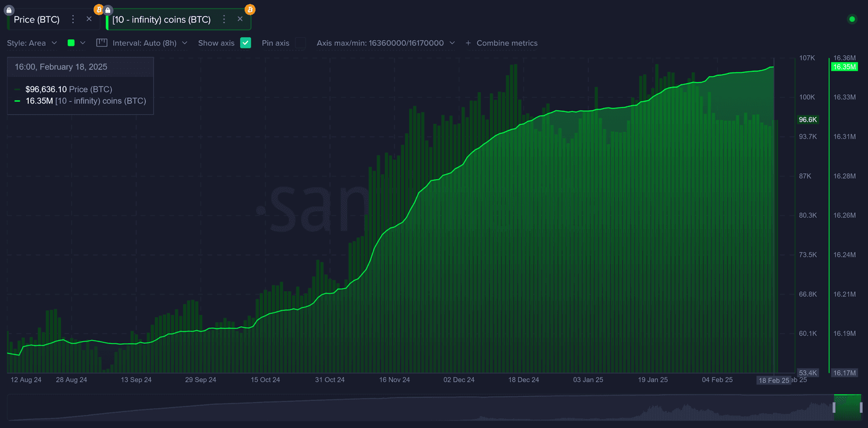The width and height of the screenshot is (868, 428).
Task: Click the lock icon on the coins metric
Action: click(x=108, y=10)
